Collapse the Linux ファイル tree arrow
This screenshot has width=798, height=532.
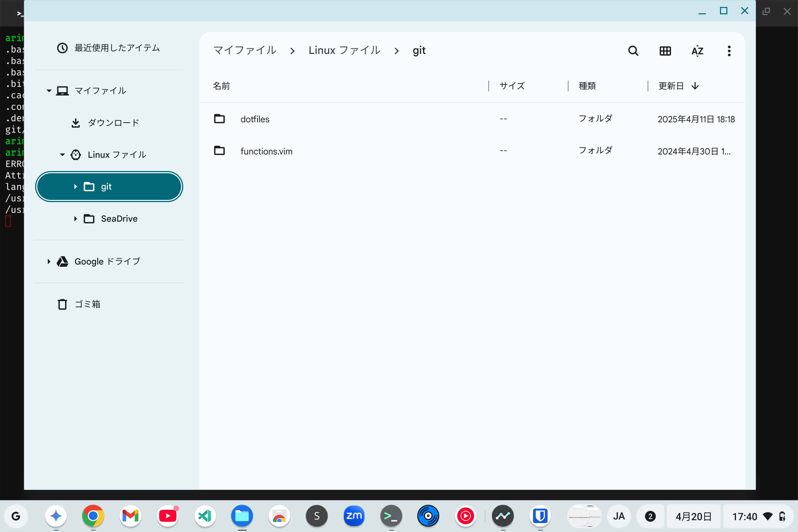pyautogui.click(x=62, y=155)
